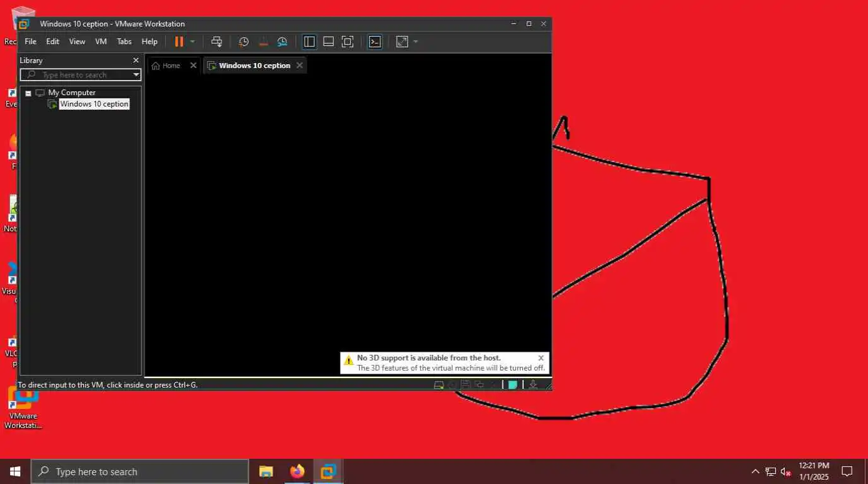Open File Explorer from the taskbar
868x484 pixels.
coord(266,471)
